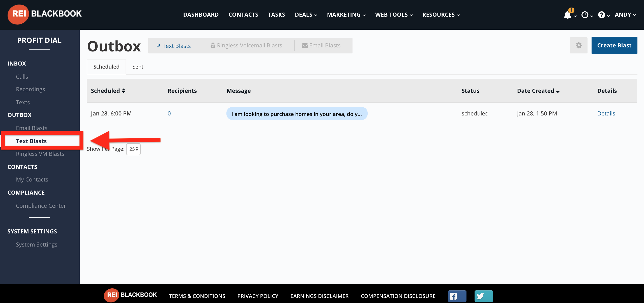Click the Create Blast button
The width and height of the screenshot is (644, 303).
coord(614,45)
